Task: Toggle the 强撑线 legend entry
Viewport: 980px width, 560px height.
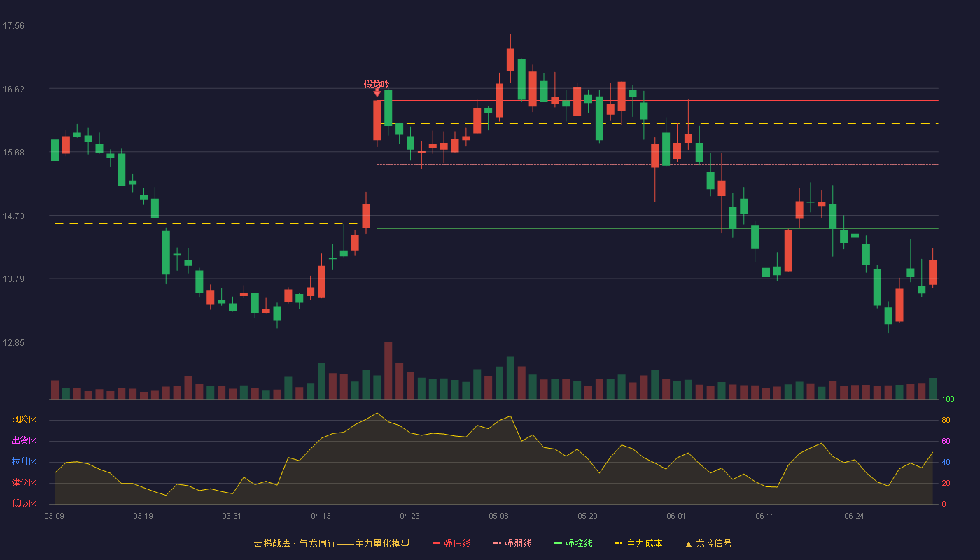Action: tap(573, 543)
